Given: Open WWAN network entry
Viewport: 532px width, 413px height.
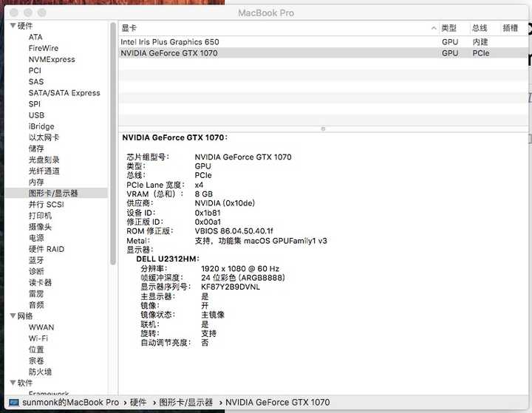Looking at the screenshot, I should point(41,327).
